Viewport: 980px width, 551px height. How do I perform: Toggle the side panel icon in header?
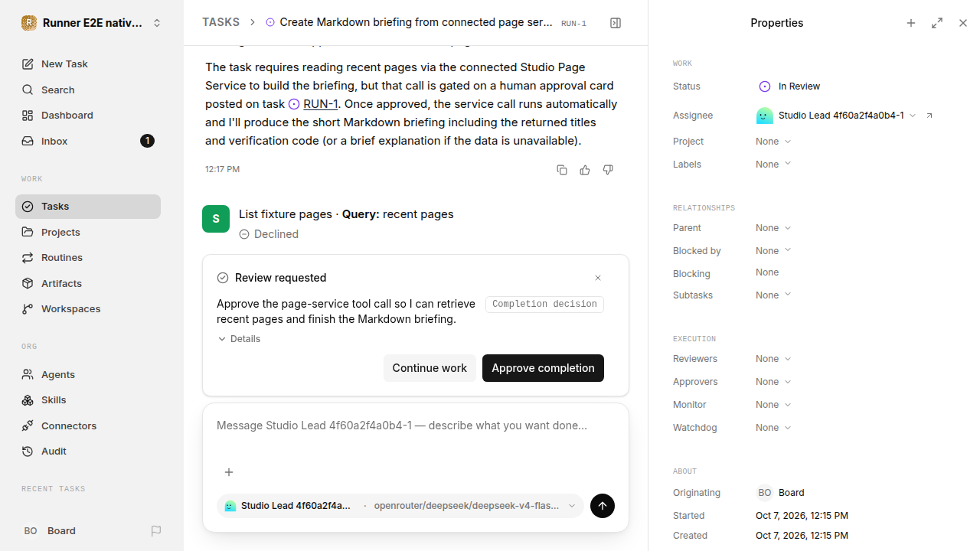tap(616, 23)
